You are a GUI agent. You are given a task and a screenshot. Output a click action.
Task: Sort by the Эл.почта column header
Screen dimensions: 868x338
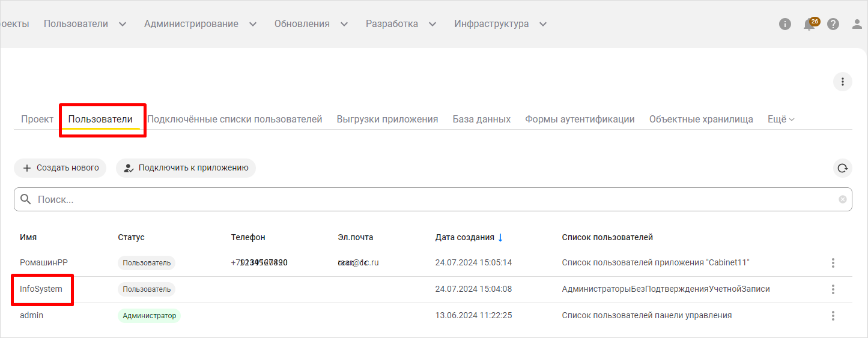click(x=356, y=238)
